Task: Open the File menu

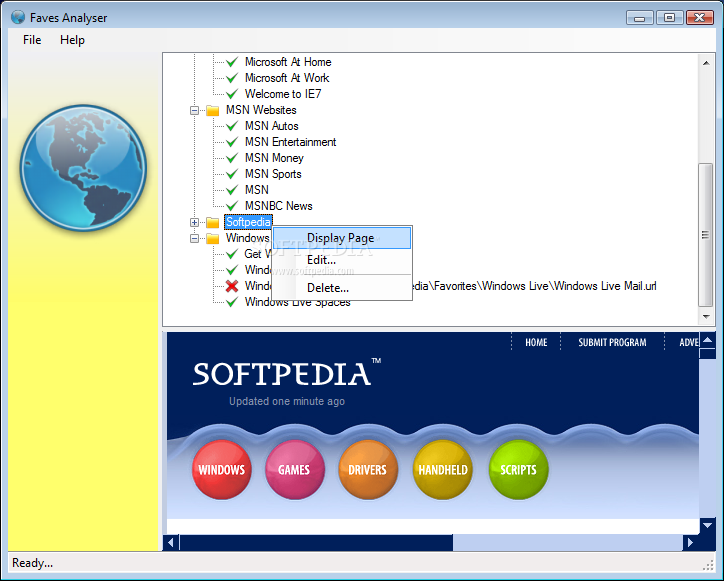Action: 32,40
